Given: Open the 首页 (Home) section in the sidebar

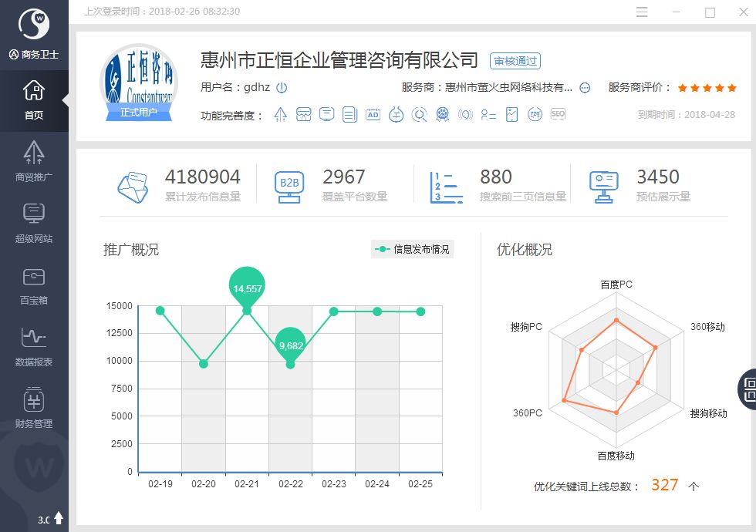Looking at the screenshot, I should (34, 97).
